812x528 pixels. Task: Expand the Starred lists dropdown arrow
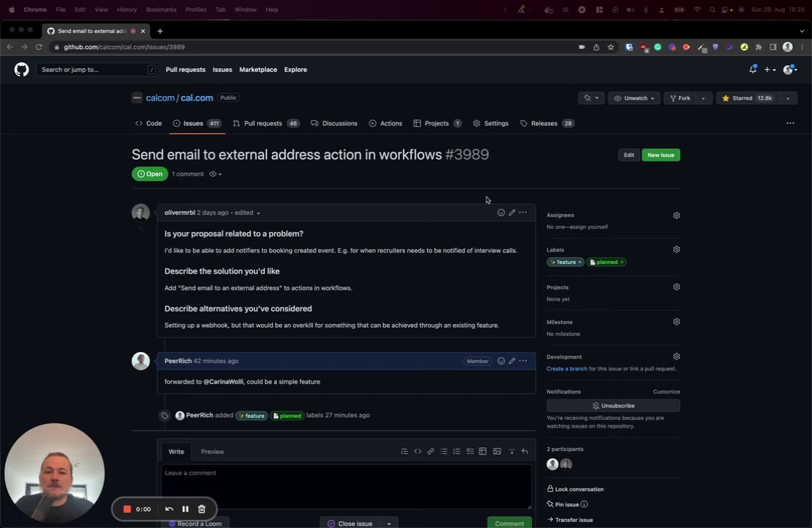point(788,98)
